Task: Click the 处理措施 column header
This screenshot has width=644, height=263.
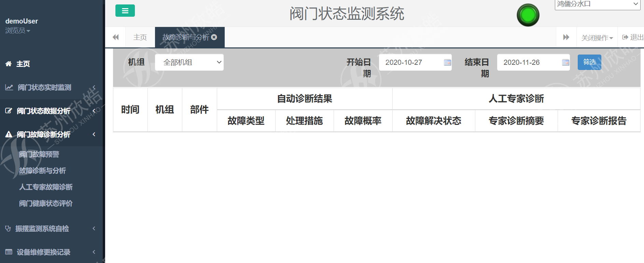Action: 304,121
